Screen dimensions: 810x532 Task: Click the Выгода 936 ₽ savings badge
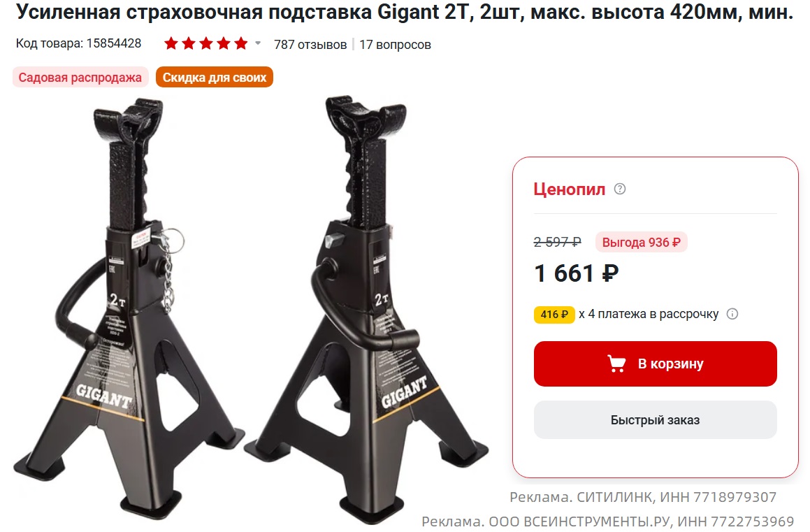coord(641,243)
